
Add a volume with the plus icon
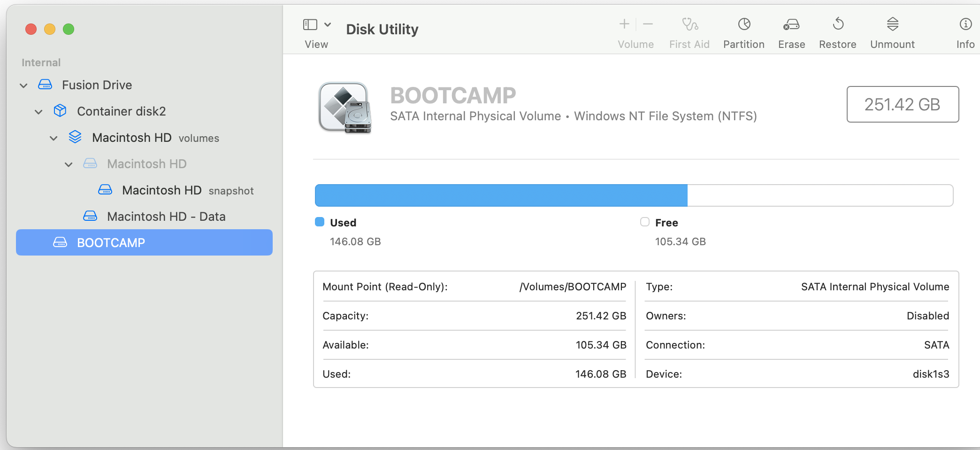click(624, 24)
